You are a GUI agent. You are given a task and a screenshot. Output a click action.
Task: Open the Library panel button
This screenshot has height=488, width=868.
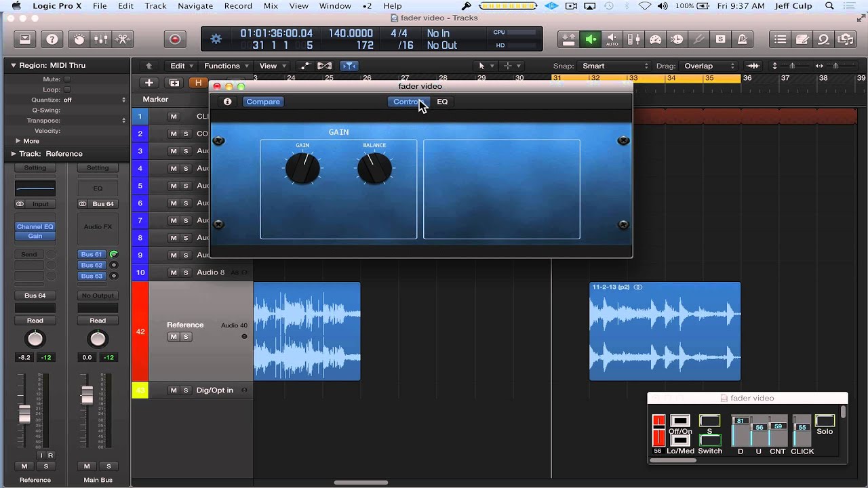pyautogui.click(x=26, y=39)
